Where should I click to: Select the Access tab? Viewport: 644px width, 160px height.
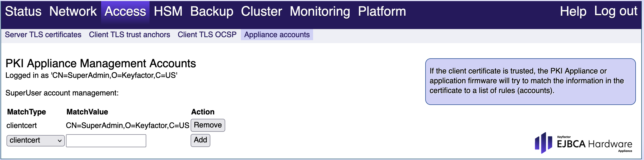point(125,12)
